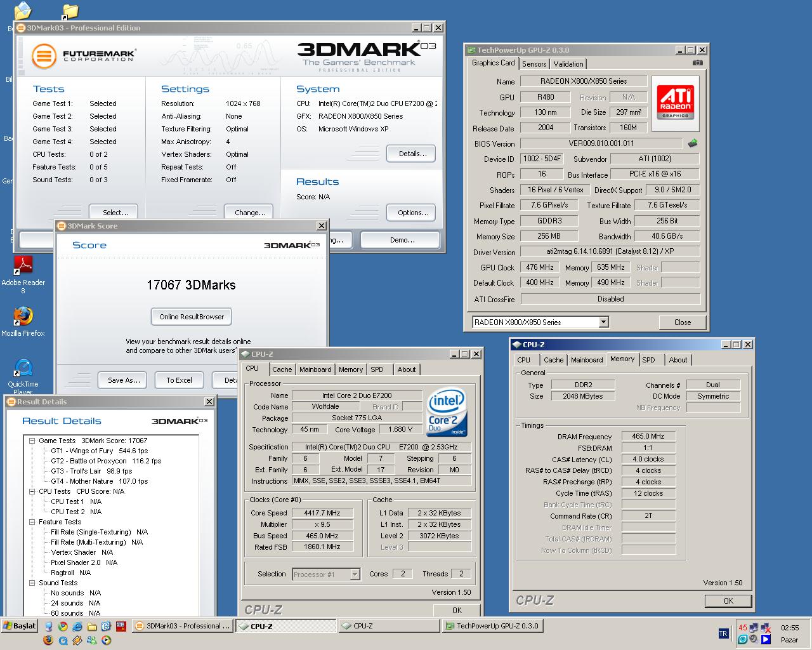
Task: Click the GPU-Z camera screenshot icon
Action: [697, 63]
